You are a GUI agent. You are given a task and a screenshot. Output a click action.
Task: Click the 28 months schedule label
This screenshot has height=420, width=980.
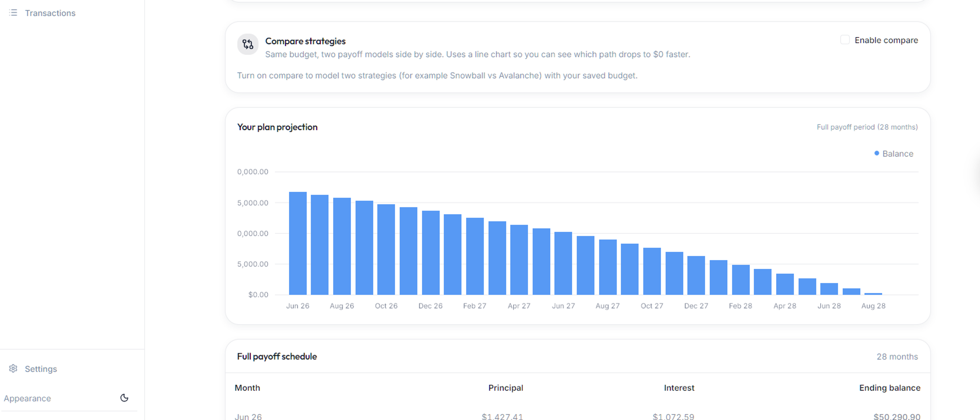click(x=897, y=356)
